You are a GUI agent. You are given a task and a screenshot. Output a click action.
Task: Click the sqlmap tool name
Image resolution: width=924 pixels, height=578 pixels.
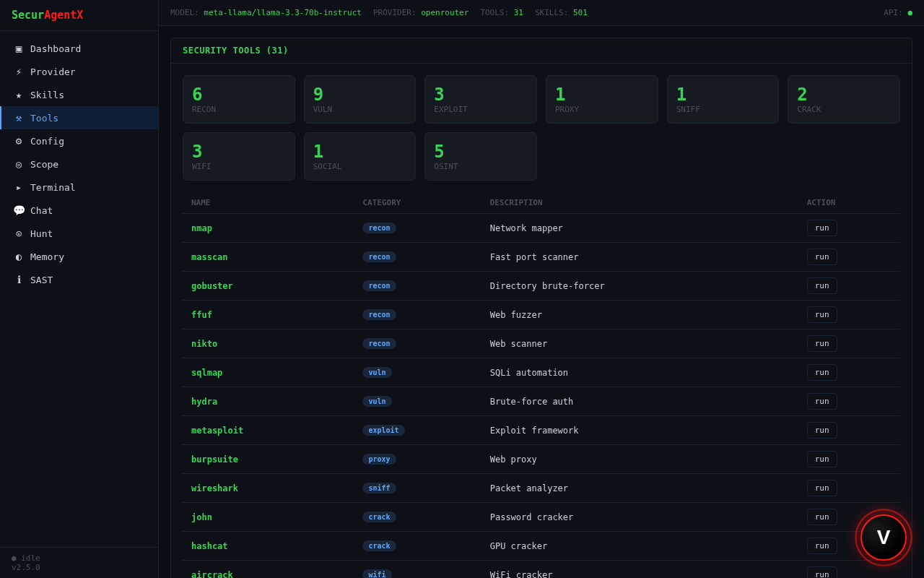(207, 373)
